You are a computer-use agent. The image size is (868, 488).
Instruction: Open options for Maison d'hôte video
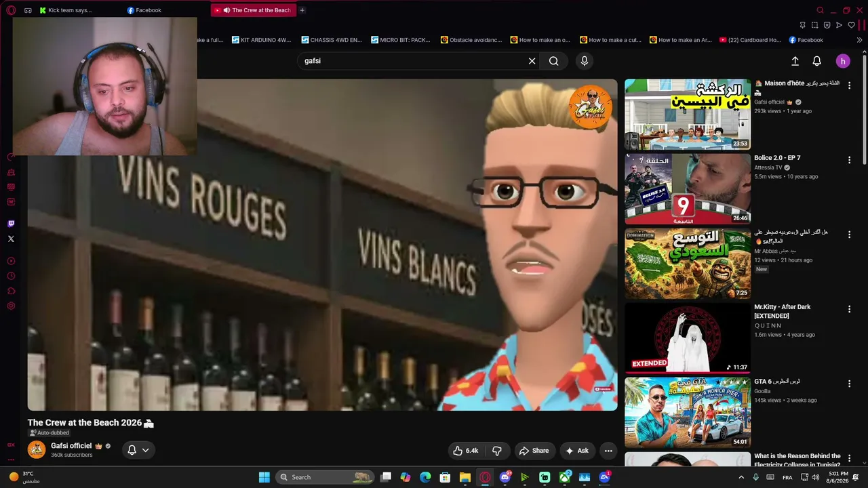(849, 85)
